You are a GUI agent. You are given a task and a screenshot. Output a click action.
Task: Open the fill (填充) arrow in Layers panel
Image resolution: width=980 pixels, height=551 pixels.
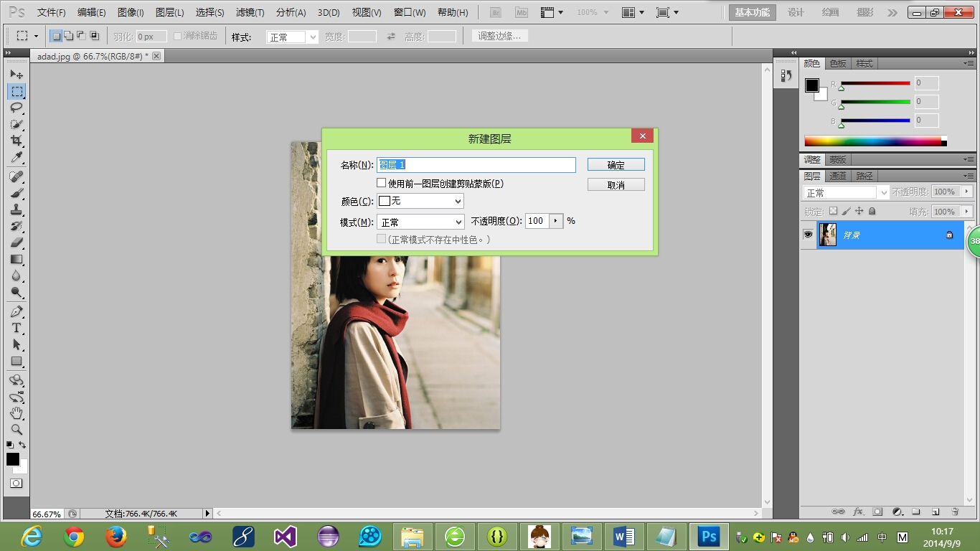[x=967, y=212]
